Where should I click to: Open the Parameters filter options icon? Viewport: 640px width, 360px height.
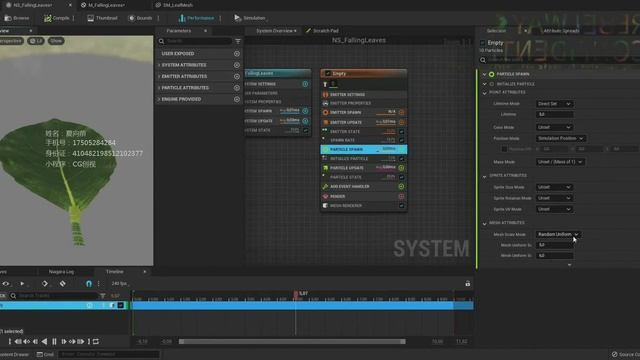[238, 41]
